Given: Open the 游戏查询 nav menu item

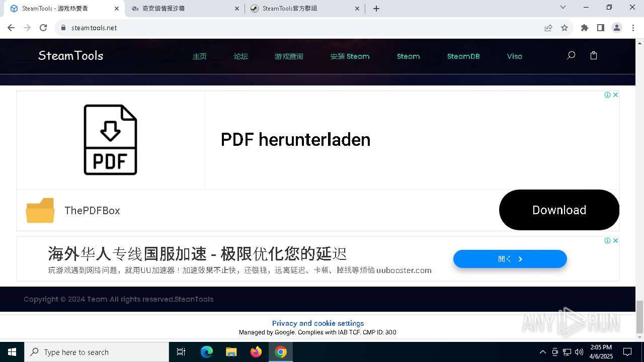Looking at the screenshot, I should 289,56.
